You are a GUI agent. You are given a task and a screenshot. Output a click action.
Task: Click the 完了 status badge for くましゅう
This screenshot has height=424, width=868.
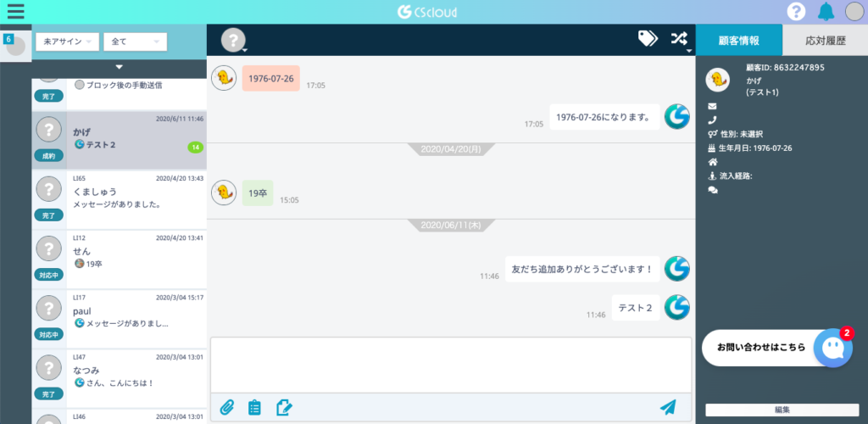(x=48, y=215)
